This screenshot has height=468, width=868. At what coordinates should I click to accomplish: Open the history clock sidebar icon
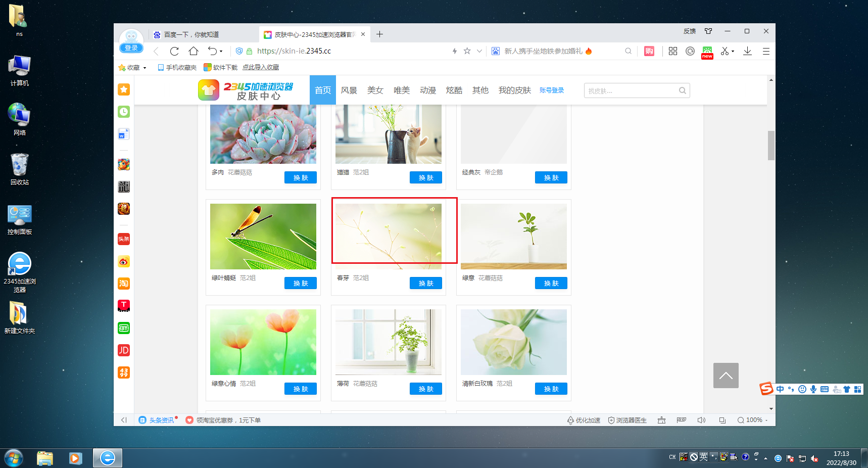[x=124, y=112]
